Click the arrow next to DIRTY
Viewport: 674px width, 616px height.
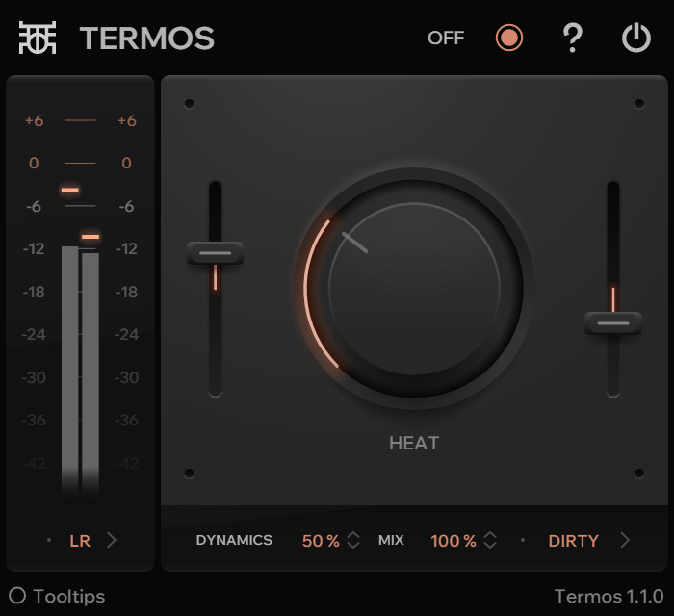(x=625, y=541)
